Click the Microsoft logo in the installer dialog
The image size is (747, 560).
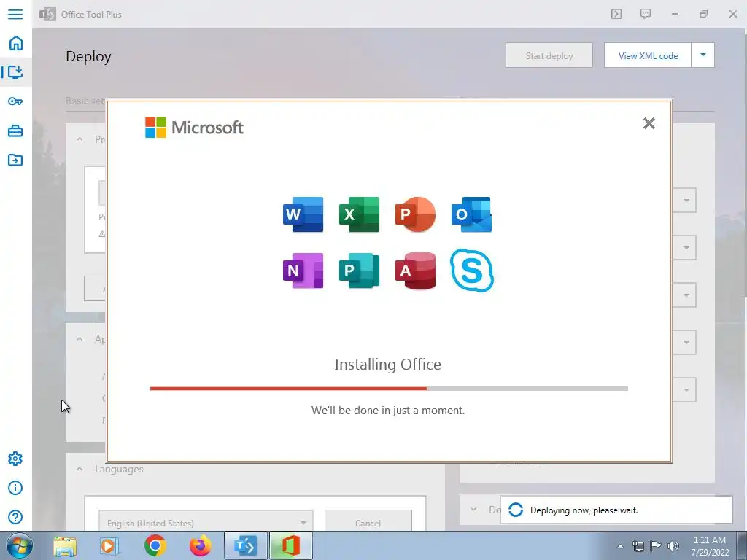194,127
